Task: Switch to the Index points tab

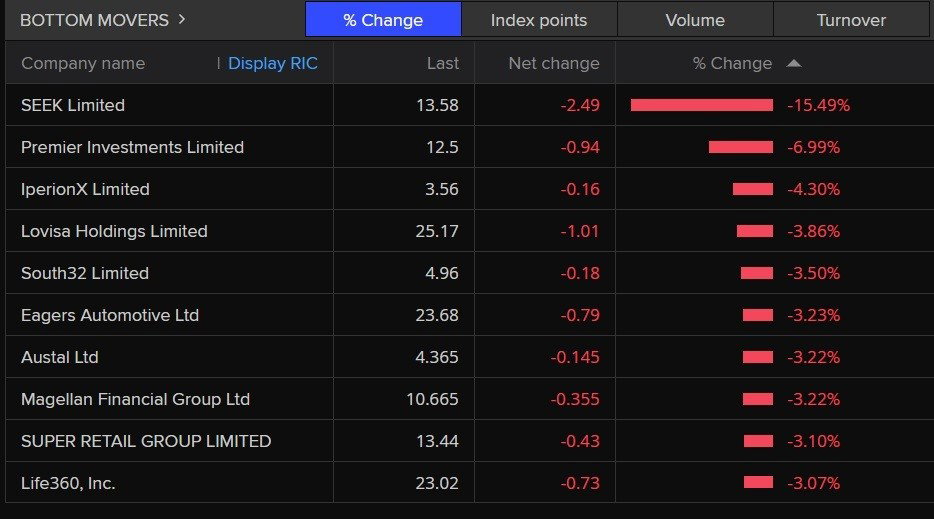Action: point(539,20)
